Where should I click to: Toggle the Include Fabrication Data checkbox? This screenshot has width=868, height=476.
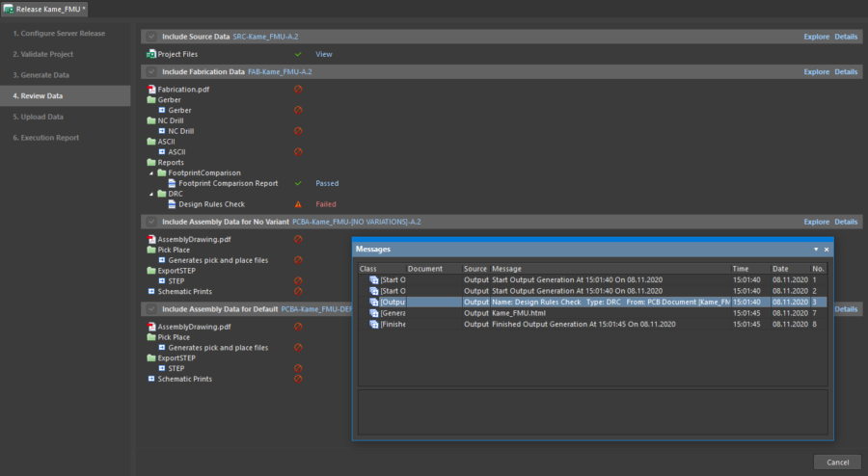151,72
